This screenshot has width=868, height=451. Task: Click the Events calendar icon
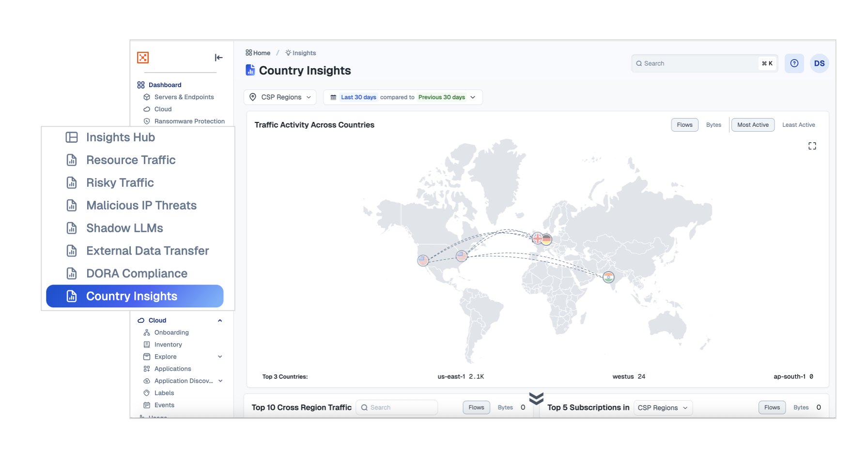point(147,406)
